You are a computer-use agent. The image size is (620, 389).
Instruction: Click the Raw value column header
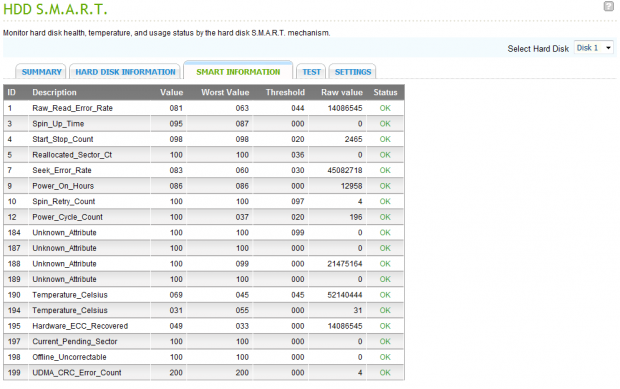[342, 93]
